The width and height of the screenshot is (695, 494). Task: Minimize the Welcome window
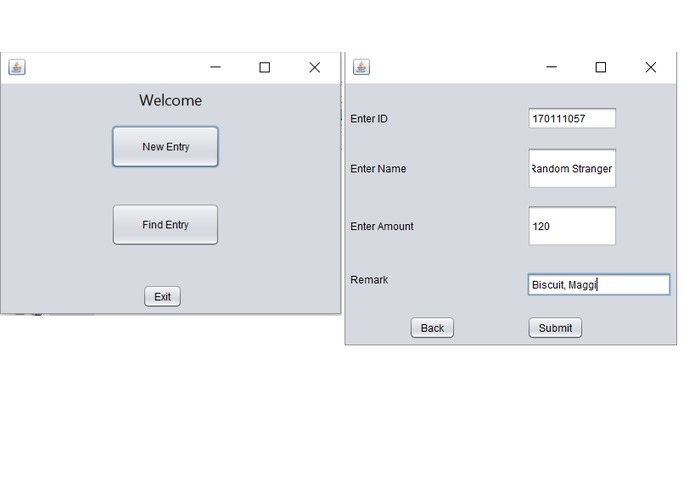215,67
